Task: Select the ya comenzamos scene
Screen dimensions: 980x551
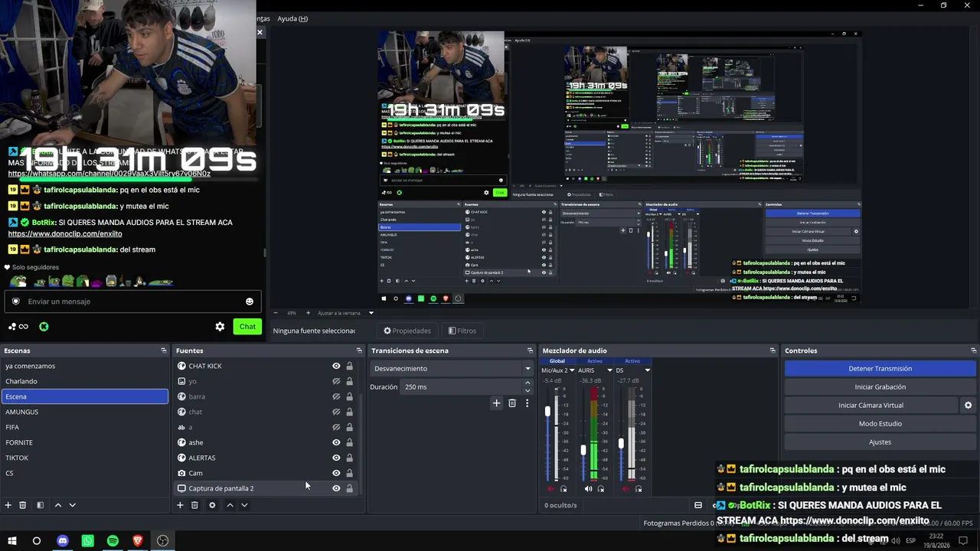Action: (x=85, y=366)
